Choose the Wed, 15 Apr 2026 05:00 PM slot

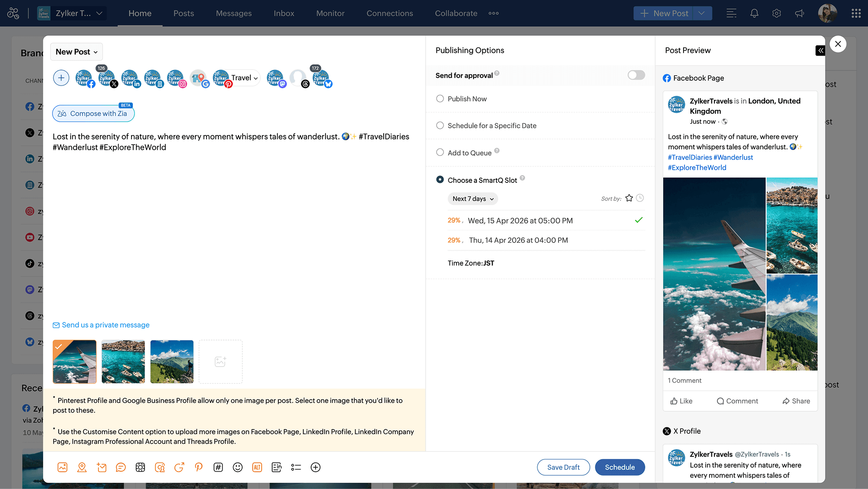546,221
